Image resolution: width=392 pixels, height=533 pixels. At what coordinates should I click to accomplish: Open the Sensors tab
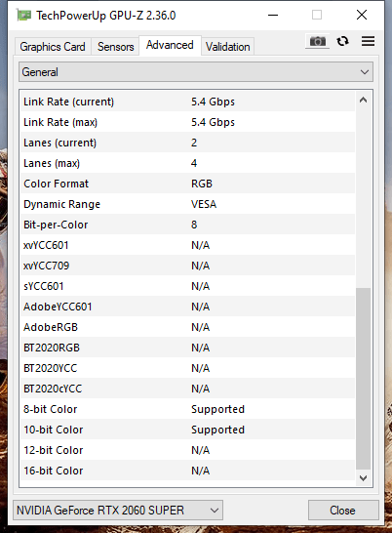115,47
